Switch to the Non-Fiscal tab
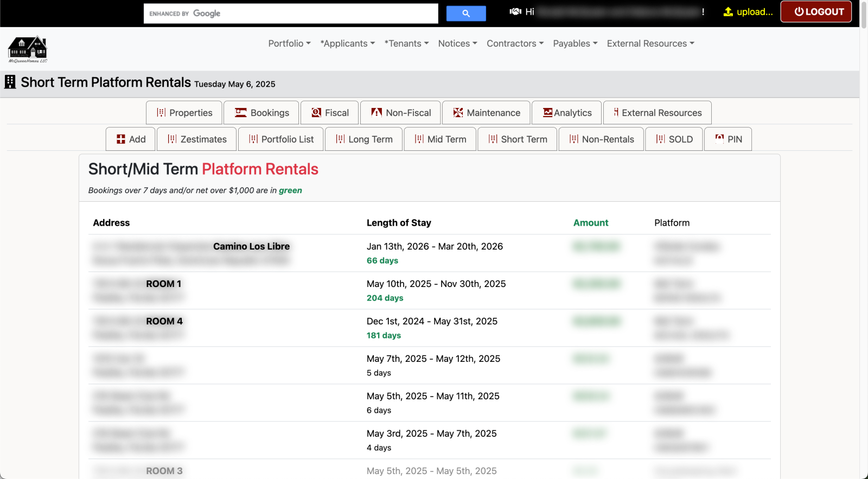Viewport: 868px width, 479px height. (x=401, y=113)
